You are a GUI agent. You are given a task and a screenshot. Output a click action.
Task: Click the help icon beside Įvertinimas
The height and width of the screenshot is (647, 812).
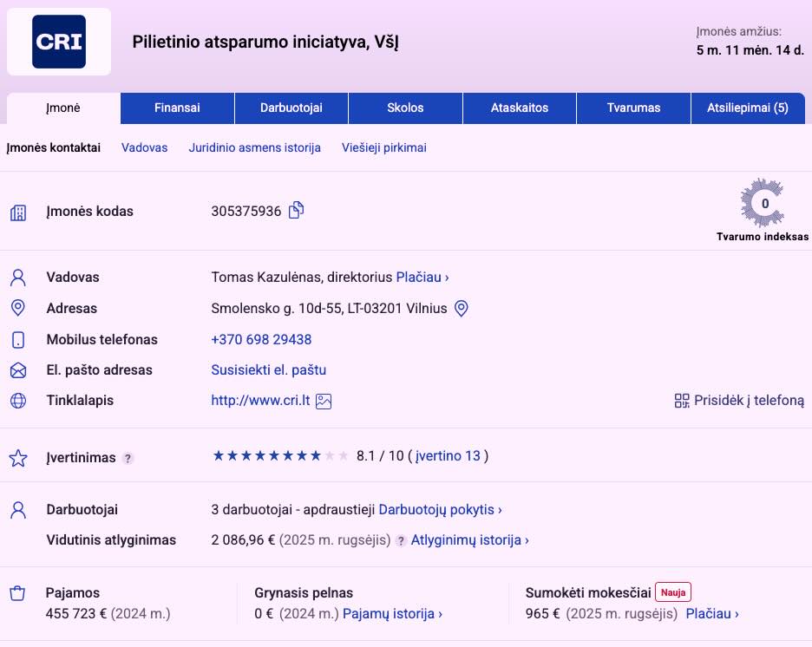click(128, 458)
